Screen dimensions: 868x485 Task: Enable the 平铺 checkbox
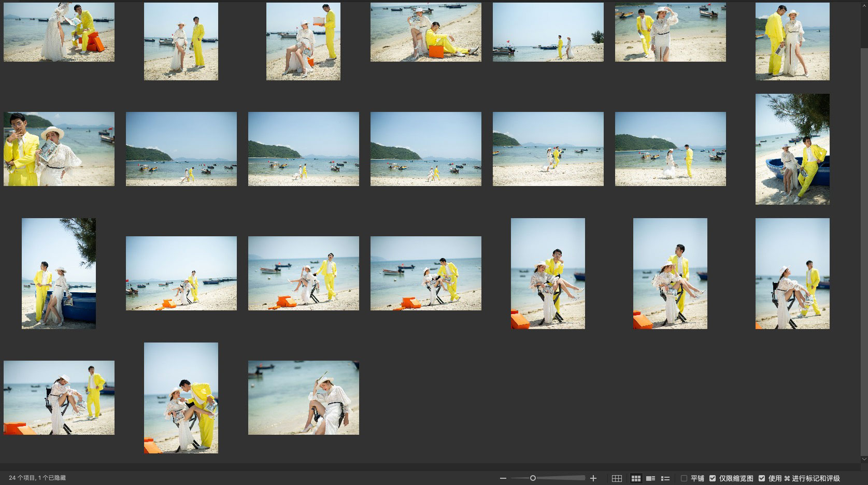684,478
